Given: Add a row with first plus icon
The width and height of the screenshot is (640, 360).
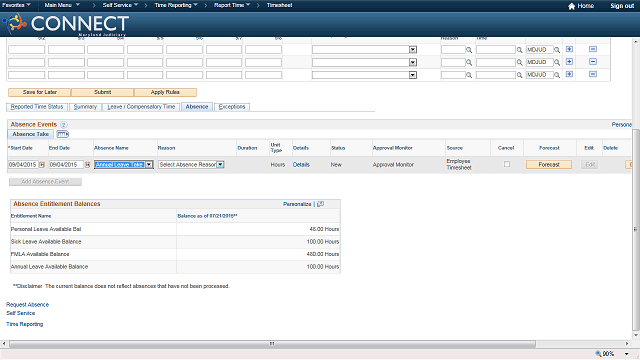Looking at the screenshot, I should [x=569, y=49].
